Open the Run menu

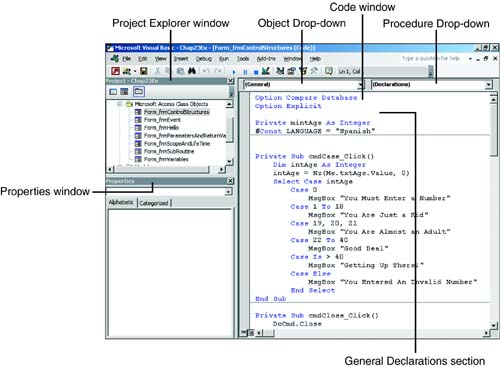(224, 59)
